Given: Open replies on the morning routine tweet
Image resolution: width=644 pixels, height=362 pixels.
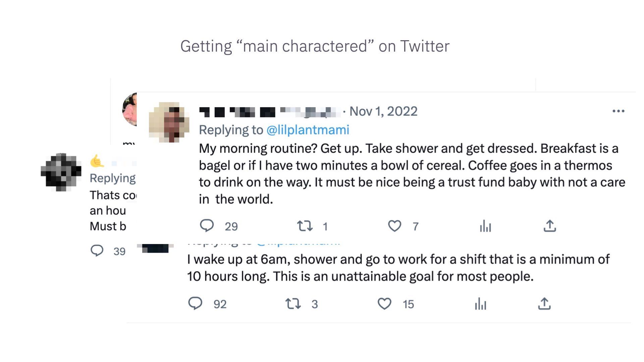Looking at the screenshot, I should coord(207,226).
